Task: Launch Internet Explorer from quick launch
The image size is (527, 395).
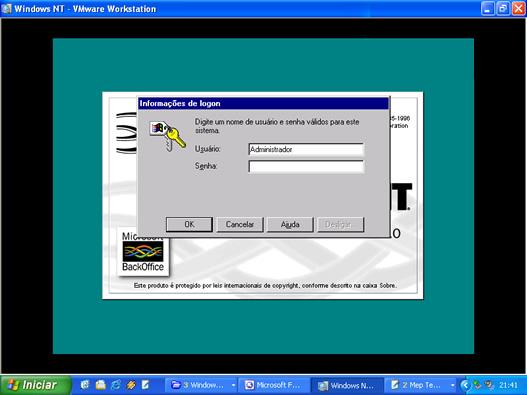Action: [116, 385]
